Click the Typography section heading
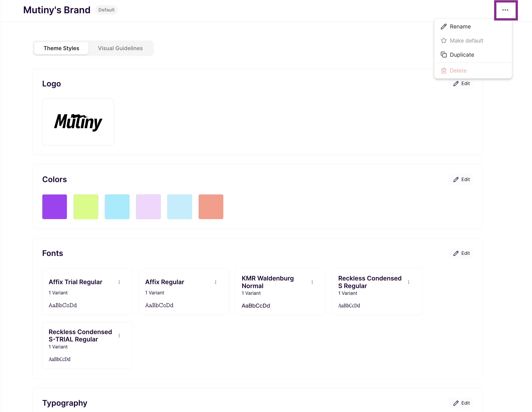Screen dimensions: 532x412 click(x=65, y=403)
